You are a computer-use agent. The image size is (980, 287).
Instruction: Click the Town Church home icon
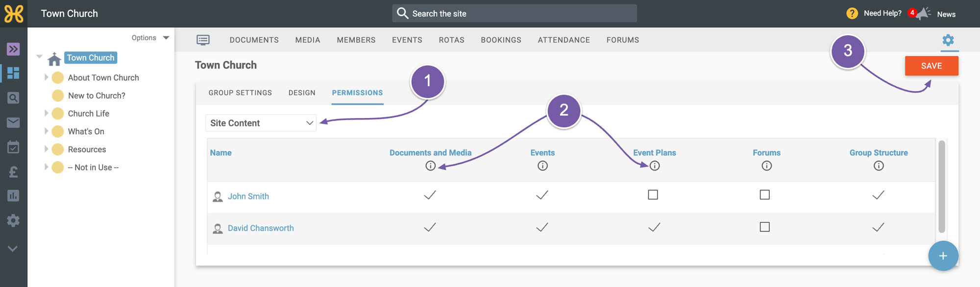click(54, 59)
